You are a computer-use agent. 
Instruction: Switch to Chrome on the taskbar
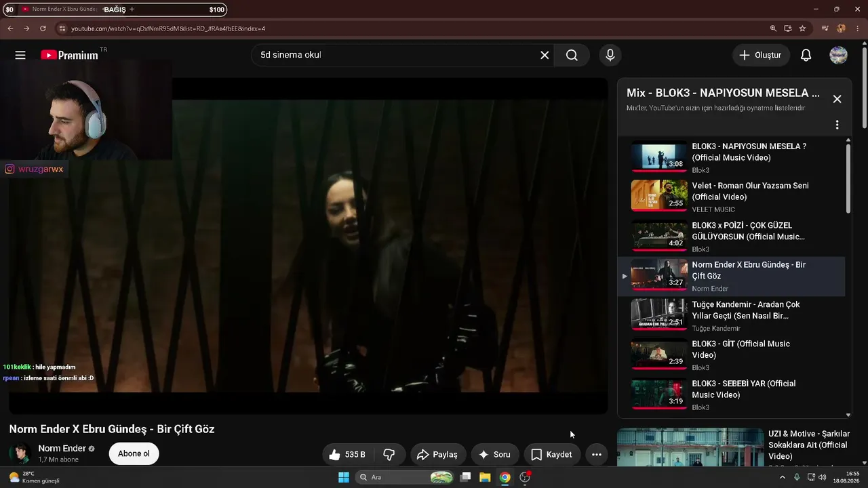click(505, 477)
